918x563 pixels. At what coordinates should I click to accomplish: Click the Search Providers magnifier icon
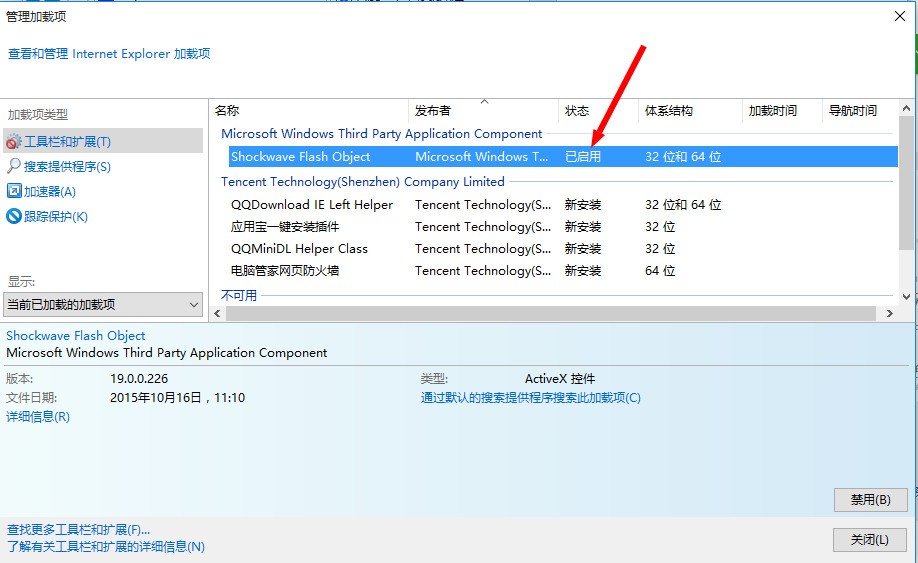point(14,167)
